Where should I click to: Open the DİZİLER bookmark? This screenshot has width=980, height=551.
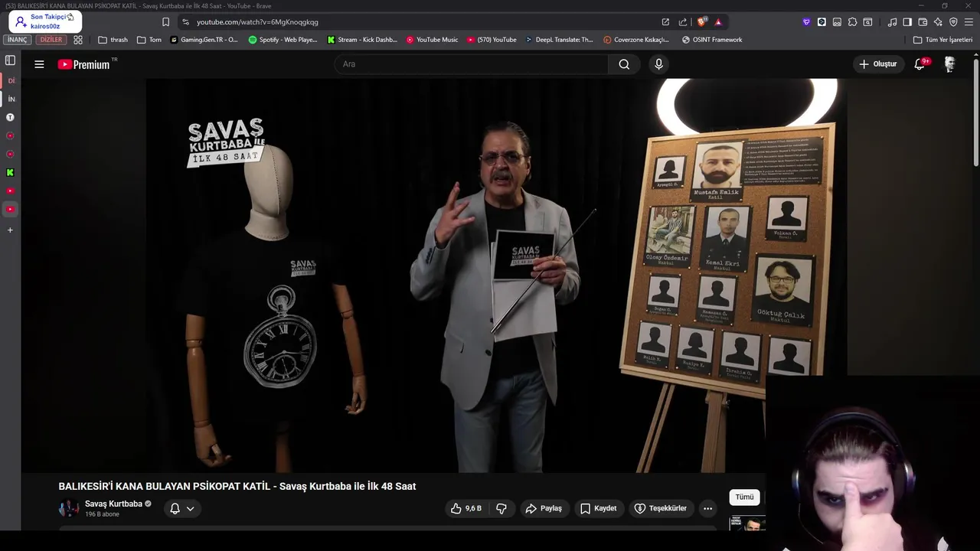[x=51, y=40]
